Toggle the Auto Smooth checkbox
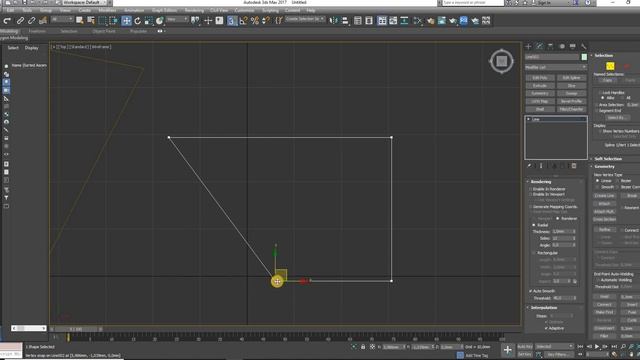 (x=531, y=291)
